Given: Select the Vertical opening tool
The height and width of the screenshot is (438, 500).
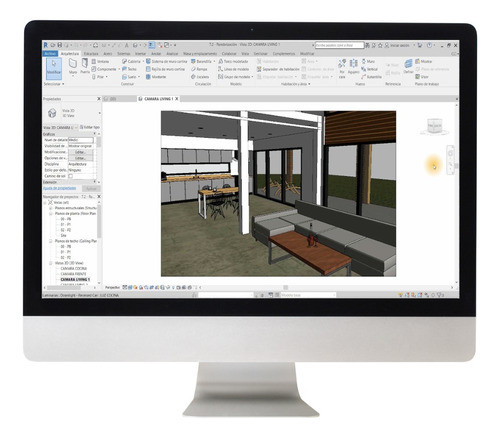Looking at the screenshot, I should point(369,69).
